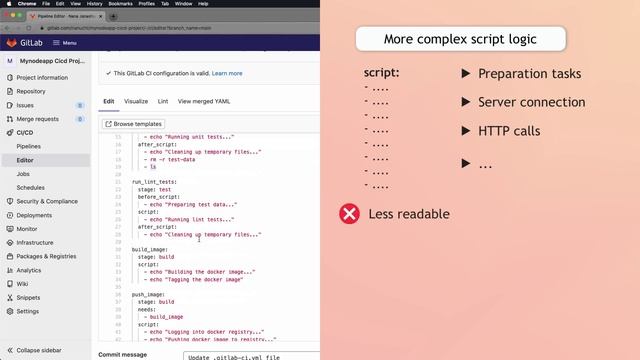Image resolution: width=640 pixels, height=360 pixels.
Task: Click the Security & Compliance shield icon
Action: 10,201
